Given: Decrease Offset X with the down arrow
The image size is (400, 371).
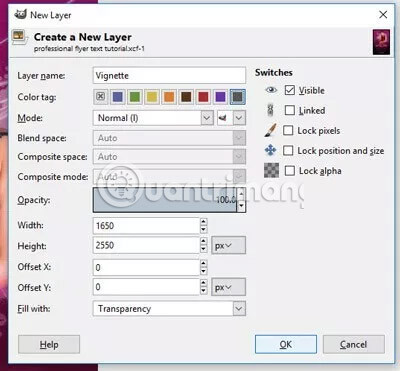Looking at the screenshot, I should click(203, 271).
